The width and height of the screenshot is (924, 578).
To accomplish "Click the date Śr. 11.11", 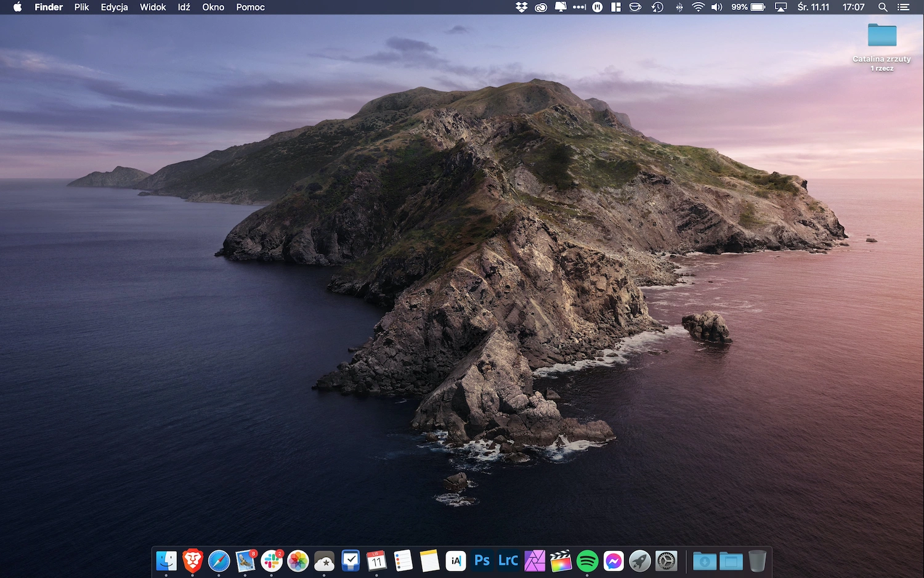I will (x=813, y=7).
